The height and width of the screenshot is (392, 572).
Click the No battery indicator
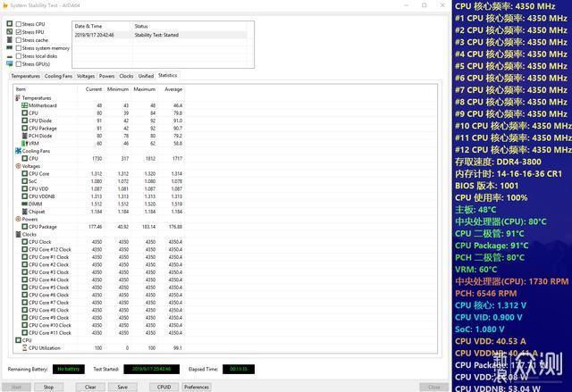click(x=68, y=369)
